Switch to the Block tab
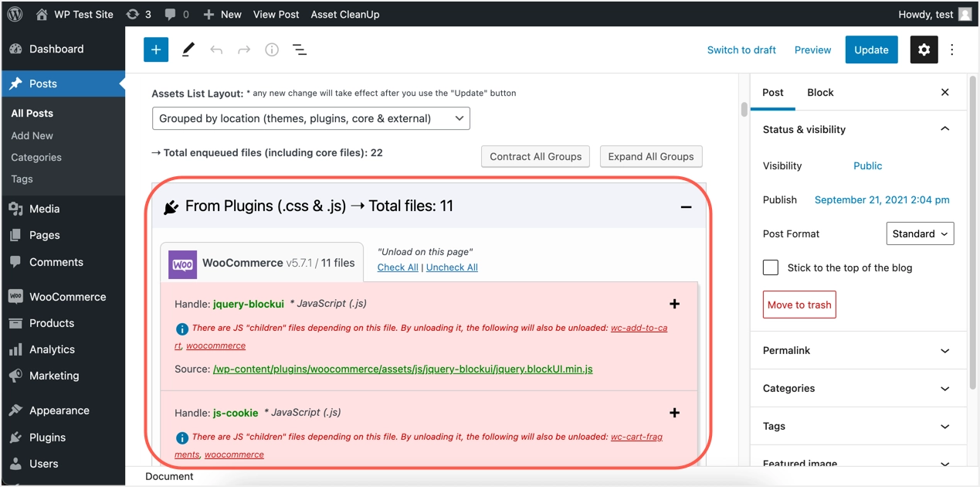 tap(820, 92)
